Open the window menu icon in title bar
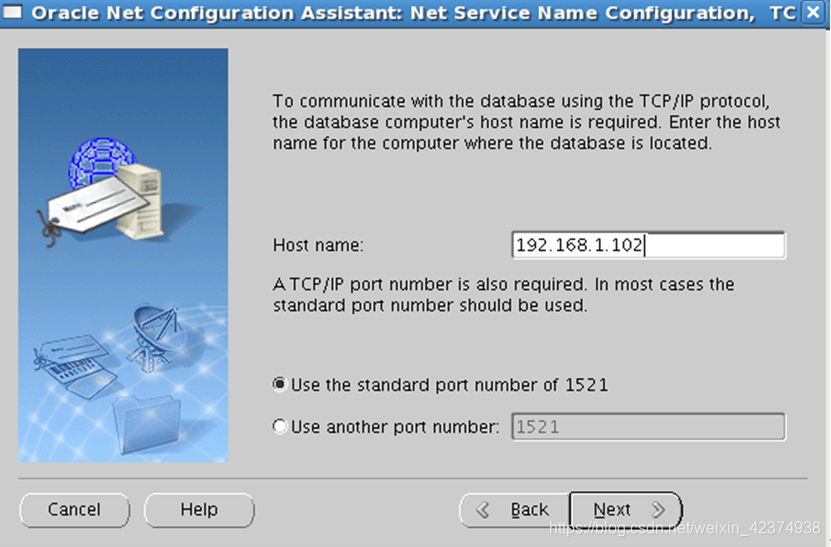Screen dimensions: 831x547 13,12
